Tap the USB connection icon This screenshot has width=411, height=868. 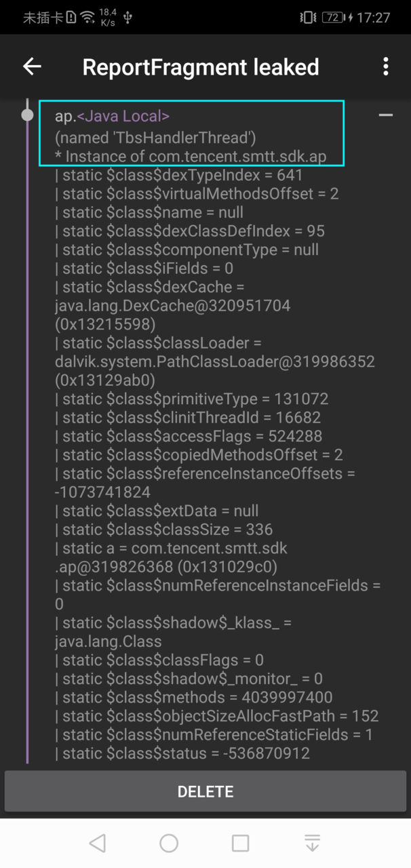click(x=128, y=18)
